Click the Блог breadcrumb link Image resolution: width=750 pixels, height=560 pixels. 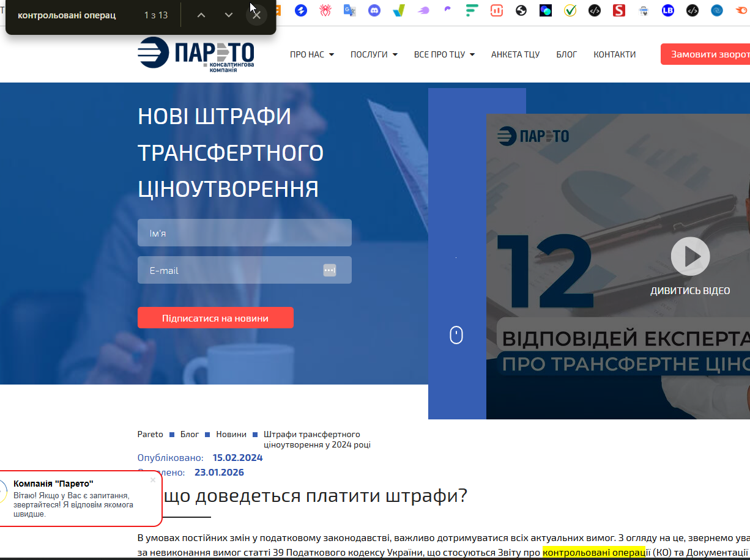(x=190, y=434)
